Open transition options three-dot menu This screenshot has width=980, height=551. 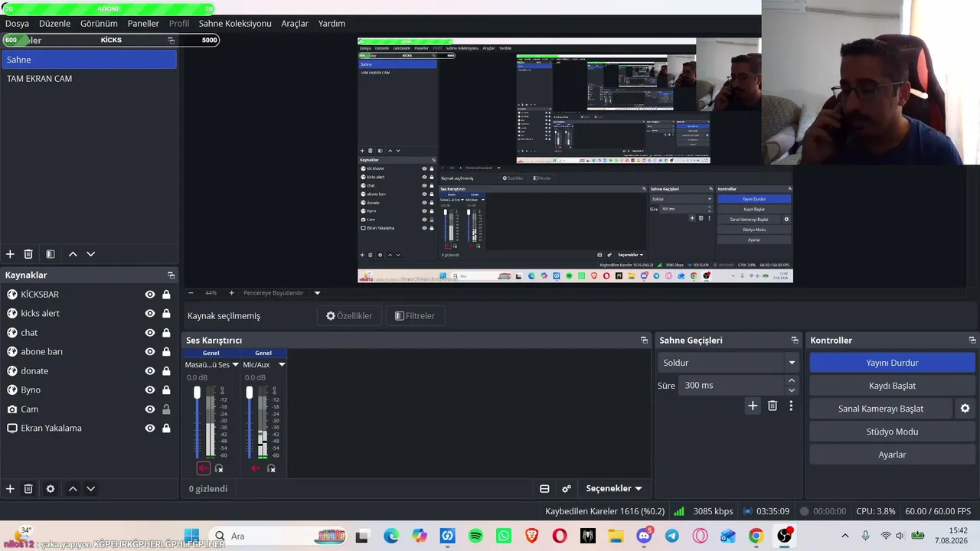791,406
